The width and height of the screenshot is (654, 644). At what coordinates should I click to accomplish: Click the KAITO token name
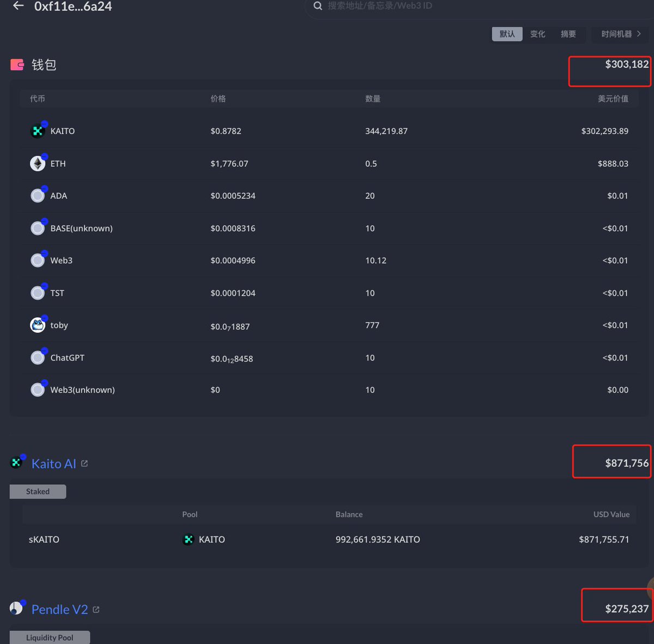[63, 131]
